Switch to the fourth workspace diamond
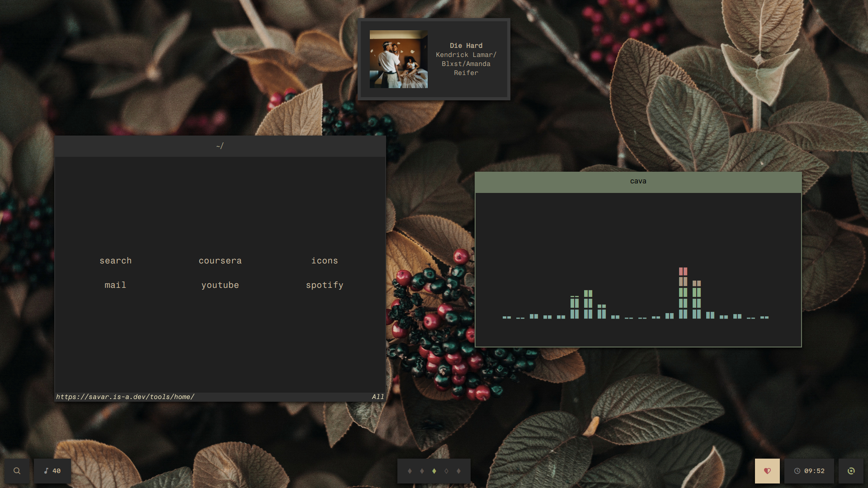Screen dimensions: 868x488 (x=446, y=471)
